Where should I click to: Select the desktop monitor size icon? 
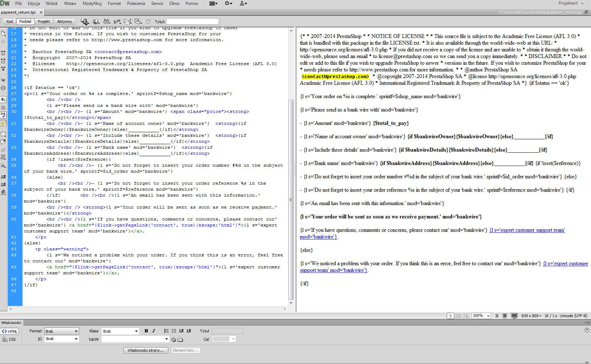pos(514,316)
